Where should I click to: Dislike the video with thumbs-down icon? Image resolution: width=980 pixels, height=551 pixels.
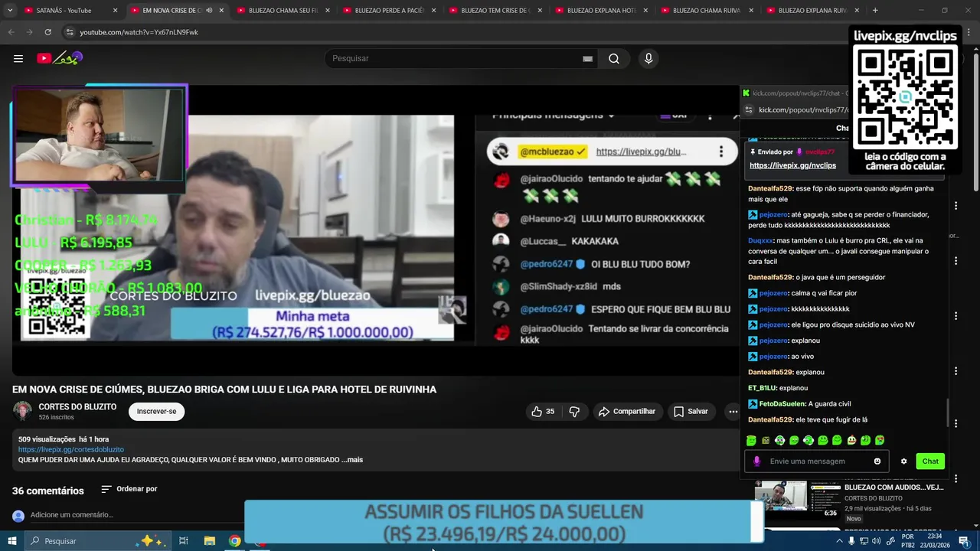574,412
